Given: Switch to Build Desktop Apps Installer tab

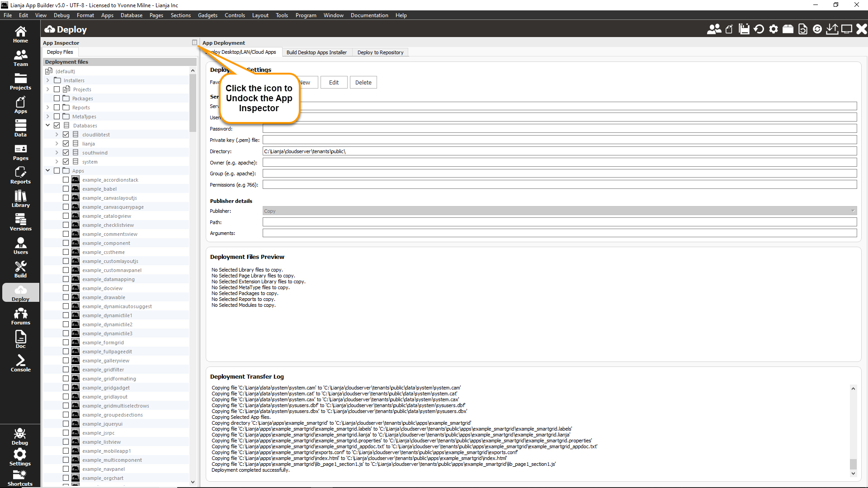Looking at the screenshot, I should point(316,52).
